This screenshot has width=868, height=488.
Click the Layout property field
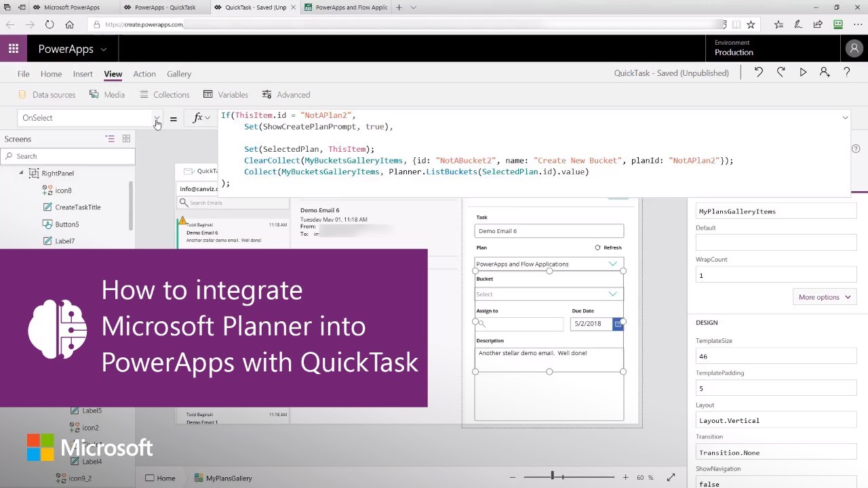(x=776, y=420)
